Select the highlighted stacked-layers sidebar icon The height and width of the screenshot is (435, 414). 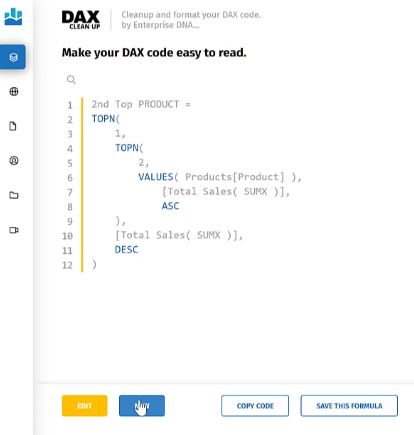(x=13, y=57)
